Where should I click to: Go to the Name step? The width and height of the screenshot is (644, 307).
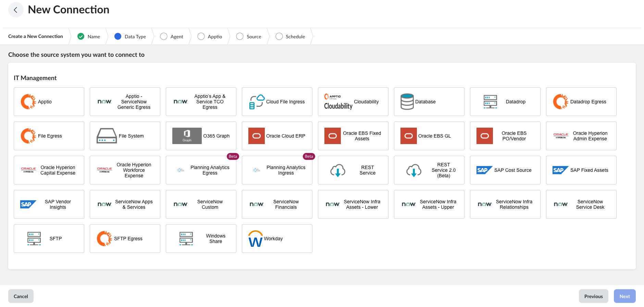89,36
